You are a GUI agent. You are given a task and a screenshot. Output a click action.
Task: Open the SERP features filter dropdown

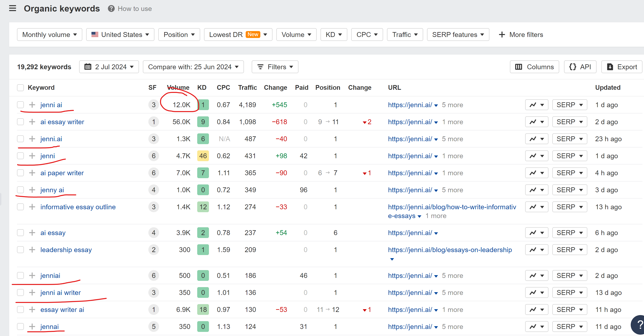pyautogui.click(x=458, y=35)
